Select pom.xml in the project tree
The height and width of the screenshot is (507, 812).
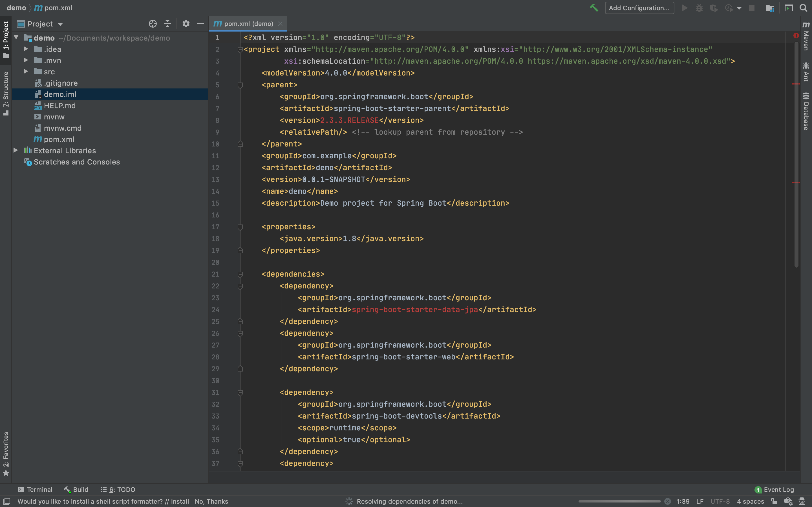pyautogui.click(x=59, y=139)
